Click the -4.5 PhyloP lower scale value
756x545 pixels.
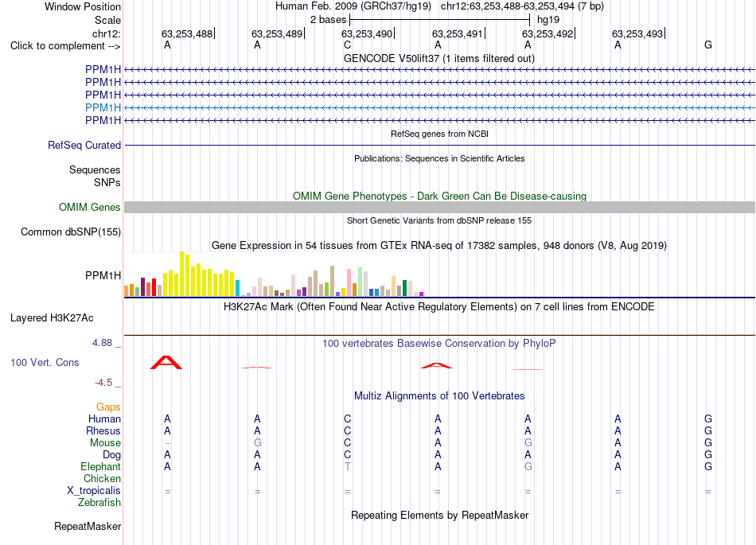103,383
